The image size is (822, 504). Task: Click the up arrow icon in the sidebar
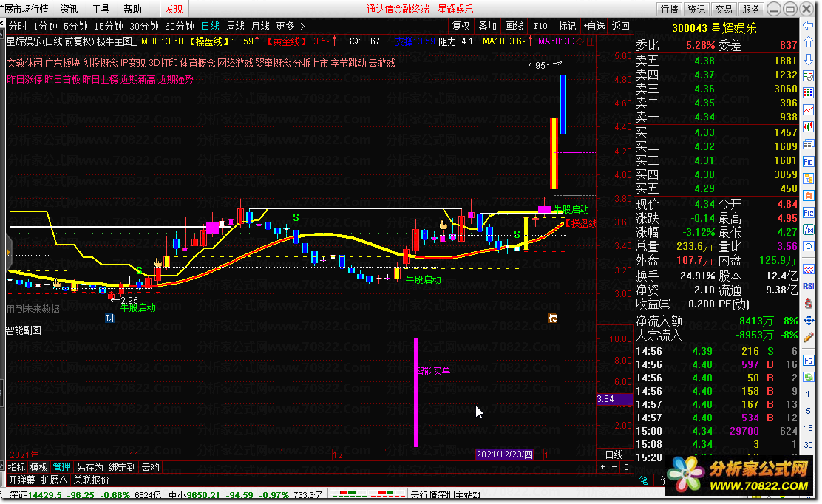click(808, 42)
